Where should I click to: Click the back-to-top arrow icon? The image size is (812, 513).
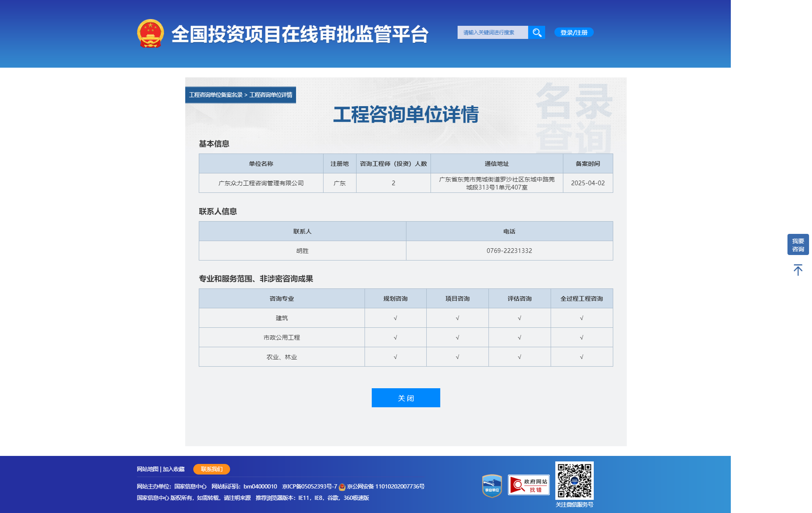pyautogui.click(x=798, y=269)
